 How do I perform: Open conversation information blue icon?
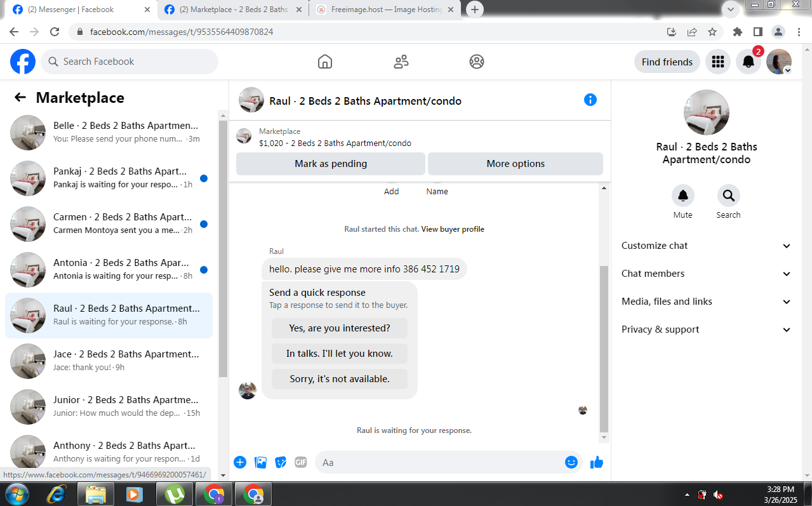coord(590,100)
